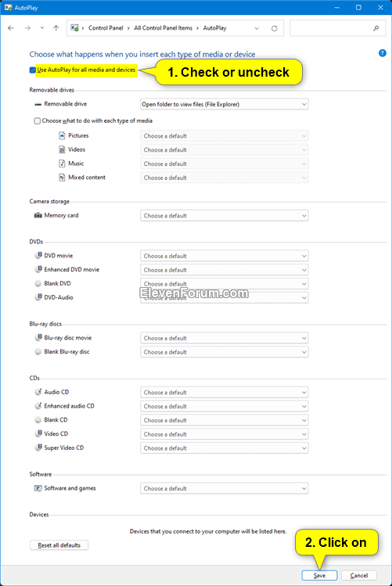Open the DVD-Audio default dropdown
This screenshot has width=392, height=586.
[x=225, y=298]
